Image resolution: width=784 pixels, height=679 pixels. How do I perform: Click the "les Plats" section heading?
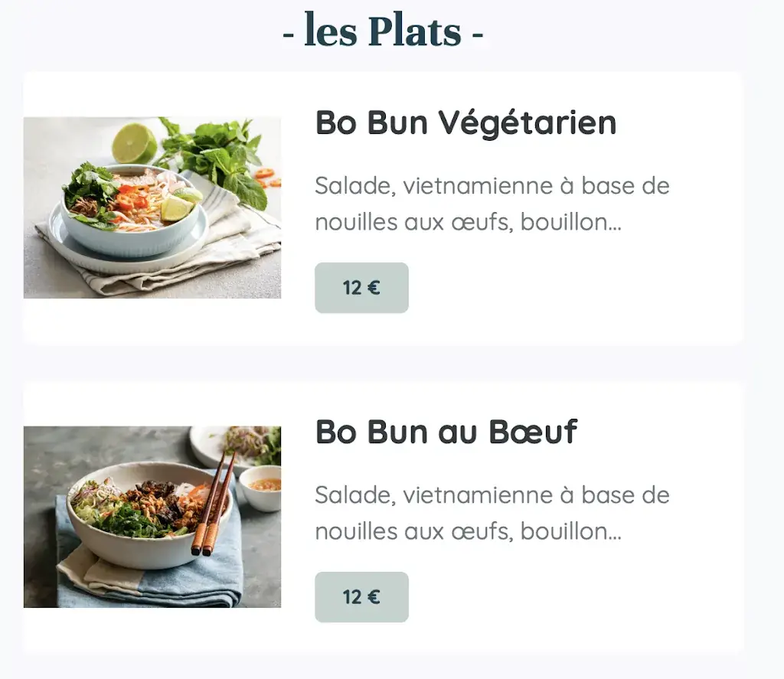(x=383, y=32)
